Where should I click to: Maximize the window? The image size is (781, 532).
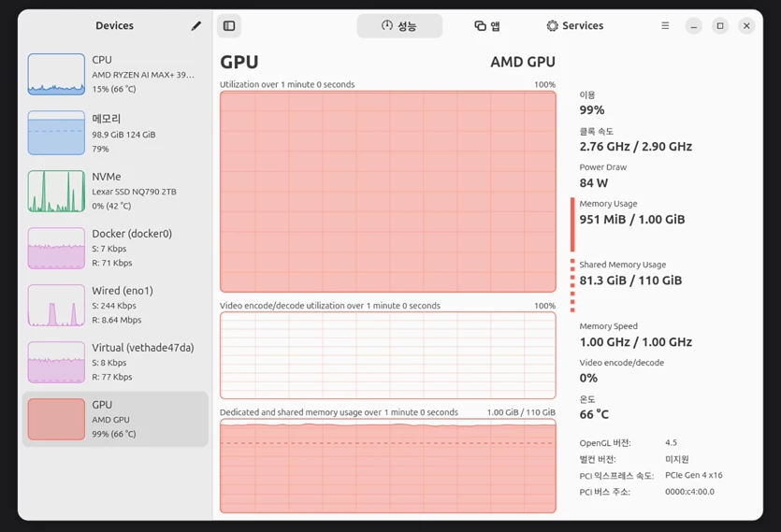[x=720, y=26]
